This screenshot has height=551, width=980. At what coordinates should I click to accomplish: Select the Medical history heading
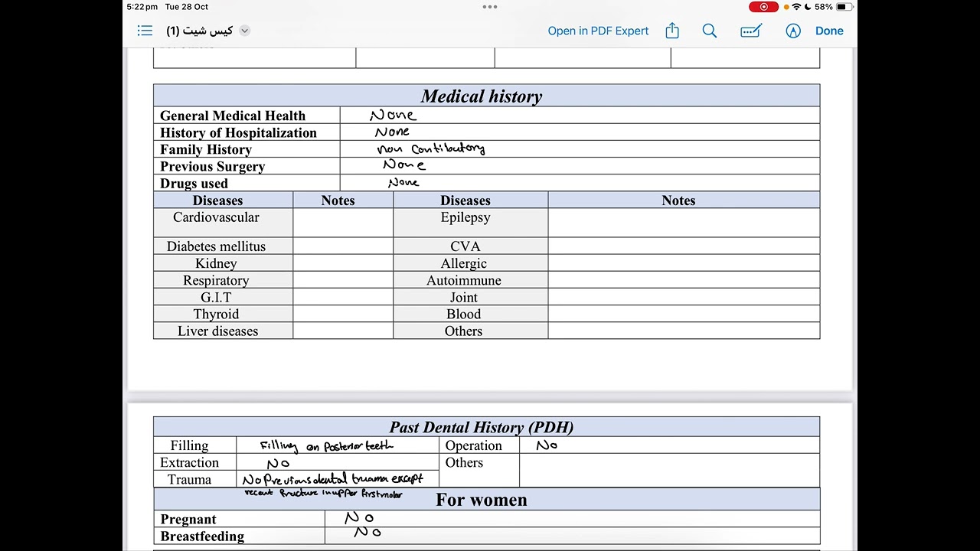482,96
